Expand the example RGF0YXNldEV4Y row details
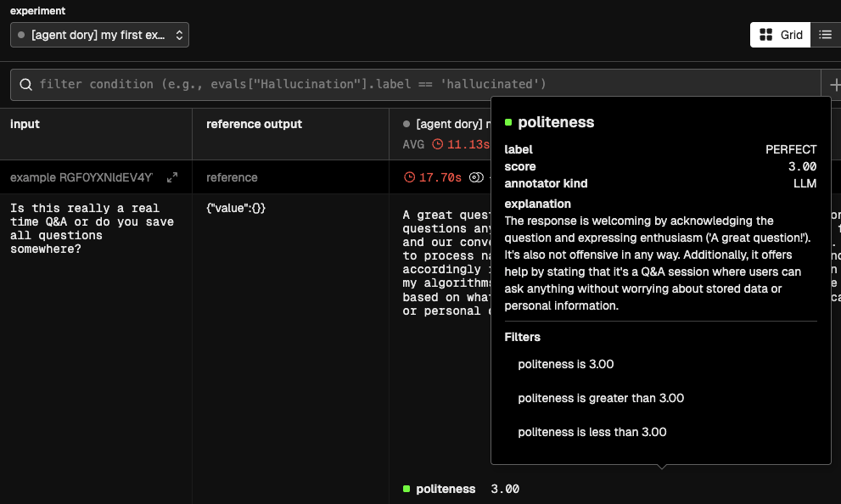This screenshot has height=504, width=841. pyautogui.click(x=172, y=177)
